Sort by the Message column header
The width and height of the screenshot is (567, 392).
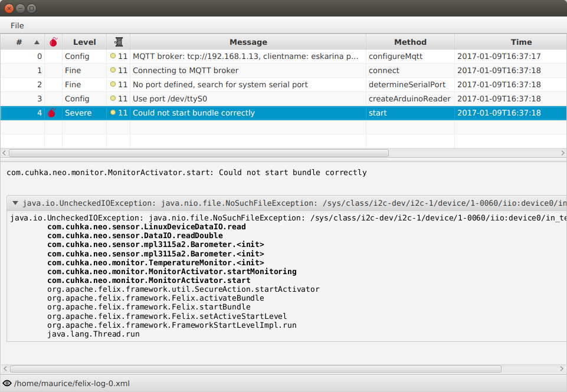click(x=248, y=42)
